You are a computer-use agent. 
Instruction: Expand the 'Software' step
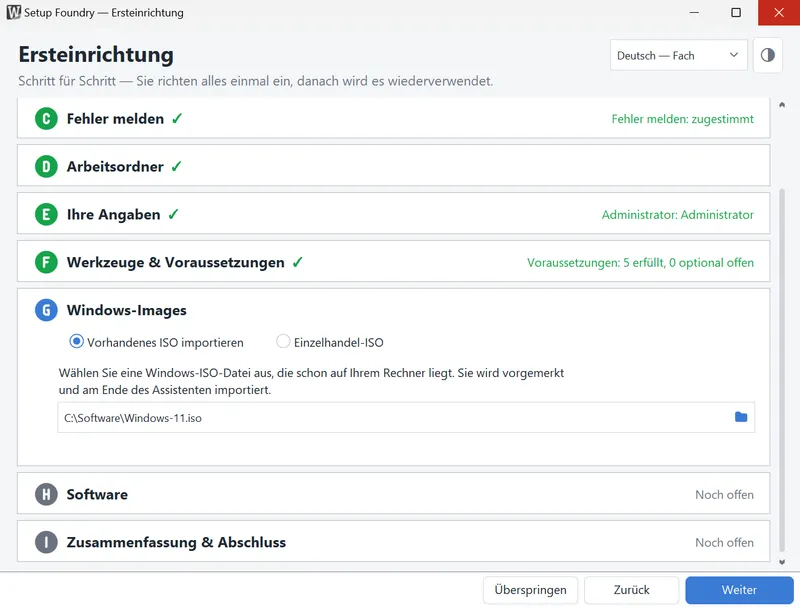pyautogui.click(x=393, y=494)
